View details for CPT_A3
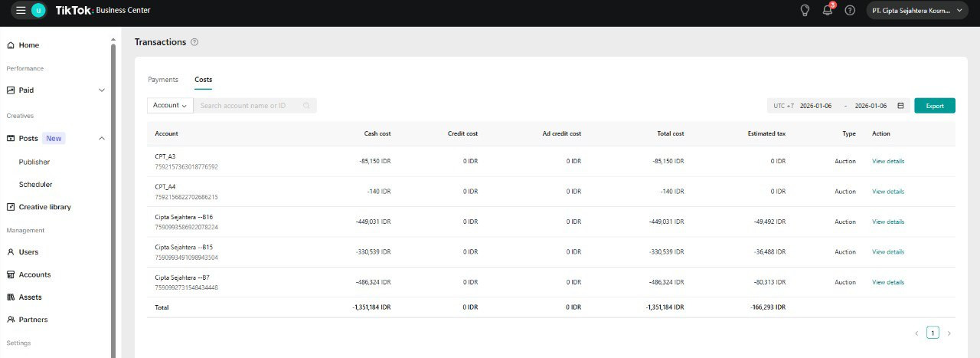The image size is (980, 358). 888,161
